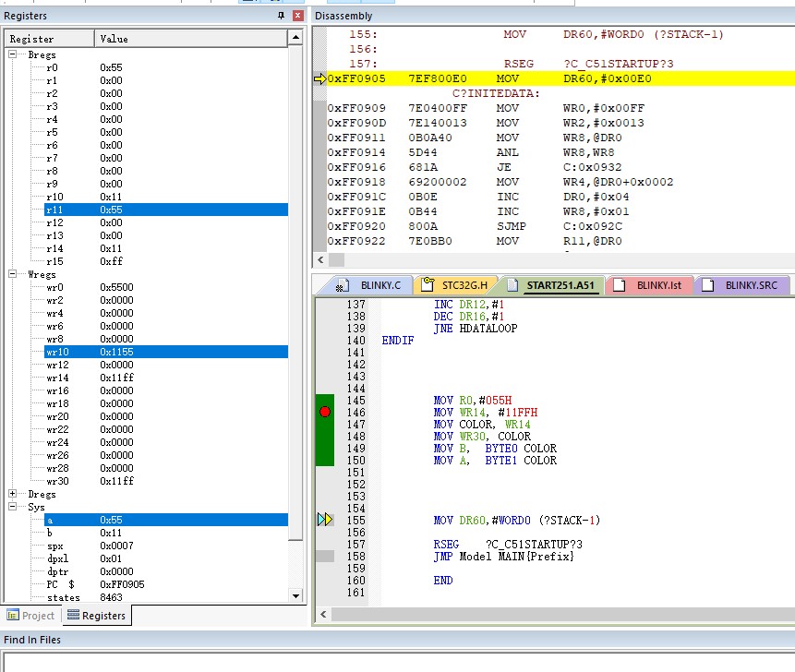Screen dimensions: 795x672
Task: Select register wr14 in Wregs
Action: pyautogui.click(x=57, y=378)
